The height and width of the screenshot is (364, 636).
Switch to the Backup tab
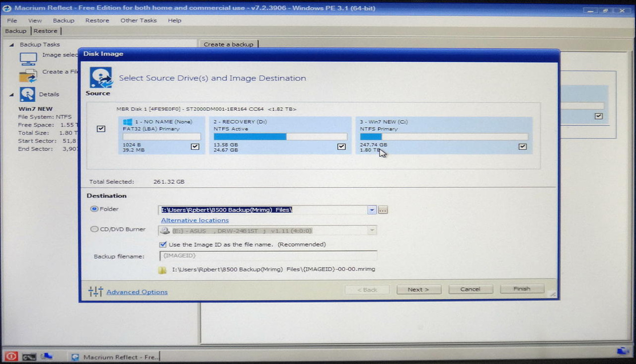[x=15, y=31]
